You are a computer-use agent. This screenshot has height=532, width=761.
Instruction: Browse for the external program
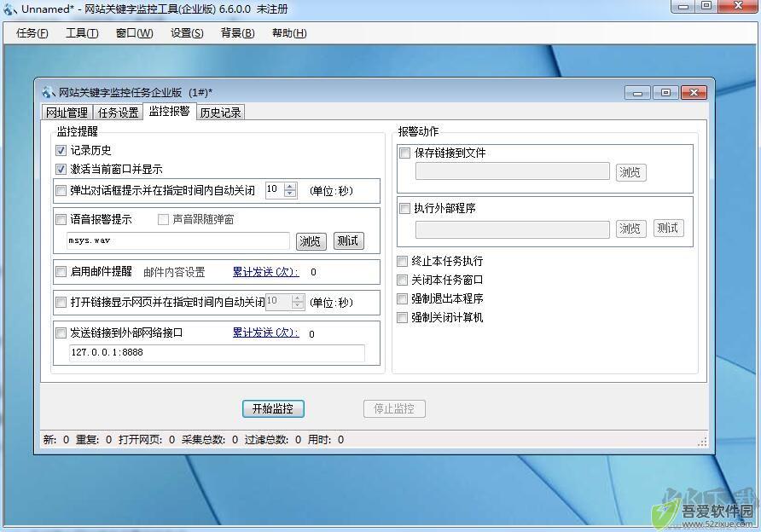pyautogui.click(x=631, y=228)
